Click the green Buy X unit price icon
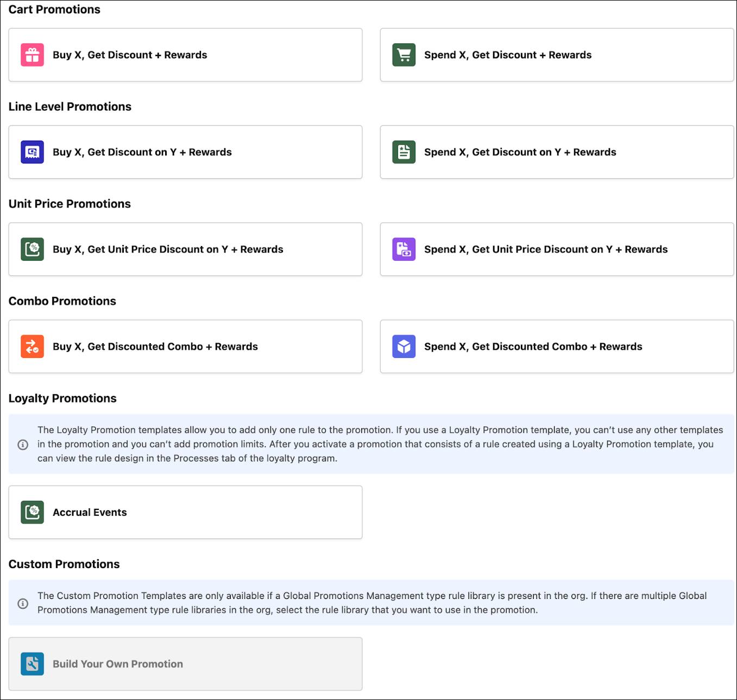Image resolution: width=737 pixels, height=700 pixels. coord(32,249)
